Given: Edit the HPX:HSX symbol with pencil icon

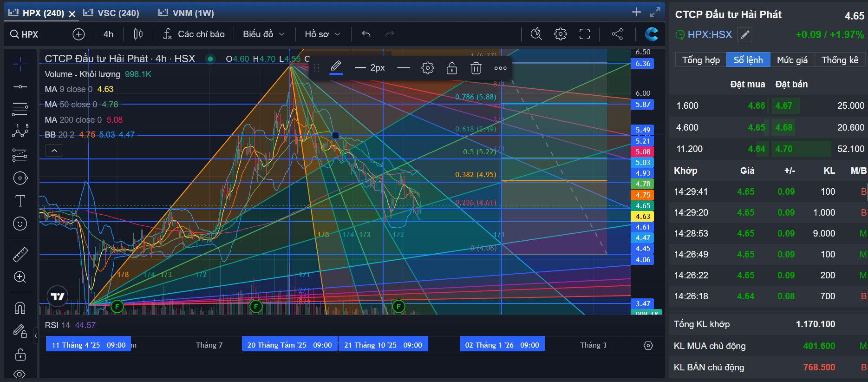Looking at the screenshot, I should coord(744,35).
